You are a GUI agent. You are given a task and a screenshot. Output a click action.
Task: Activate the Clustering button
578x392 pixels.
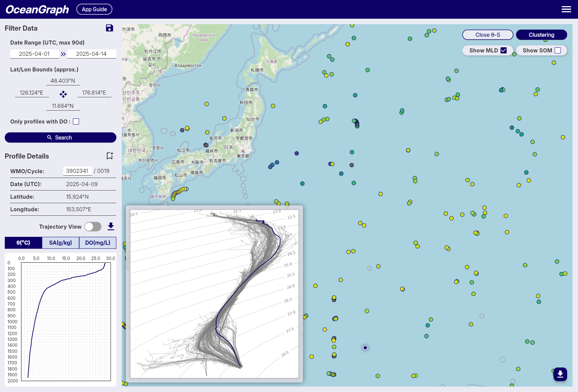541,35
